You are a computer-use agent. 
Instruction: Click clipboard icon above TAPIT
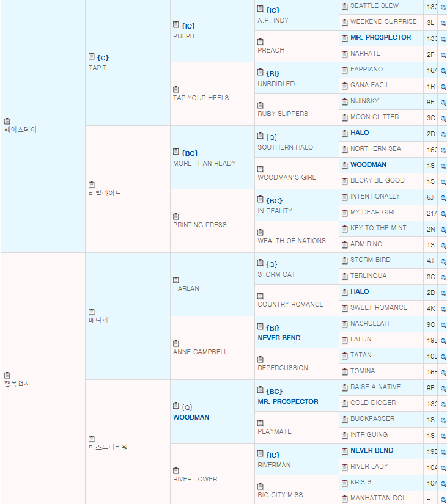pyautogui.click(x=91, y=56)
